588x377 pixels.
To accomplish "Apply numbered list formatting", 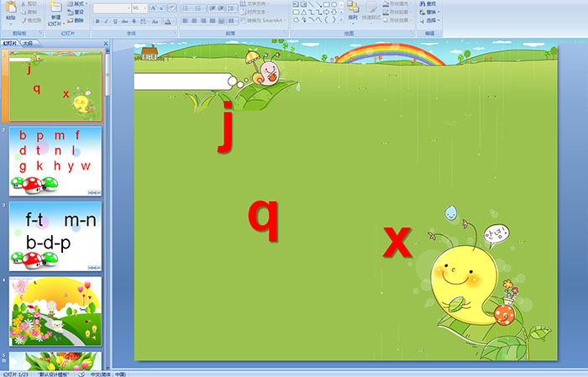I will point(199,8).
